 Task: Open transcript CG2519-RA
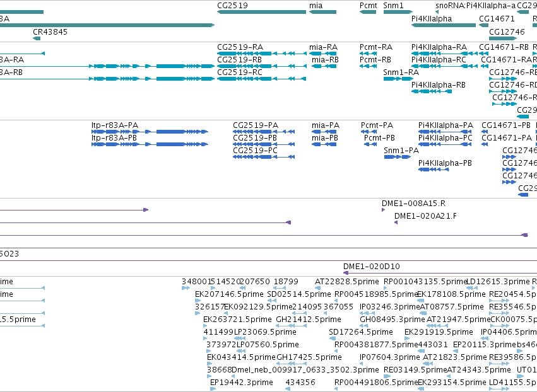click(240, 47)
